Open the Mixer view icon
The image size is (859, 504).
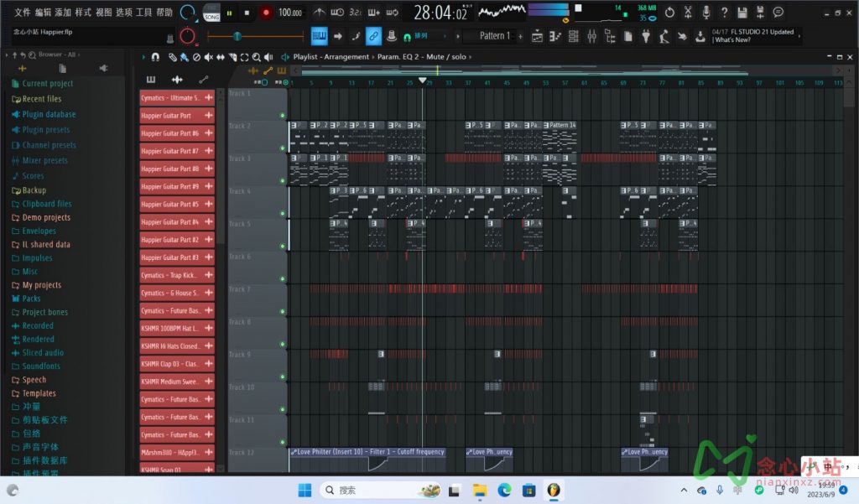tap(591, 37)
